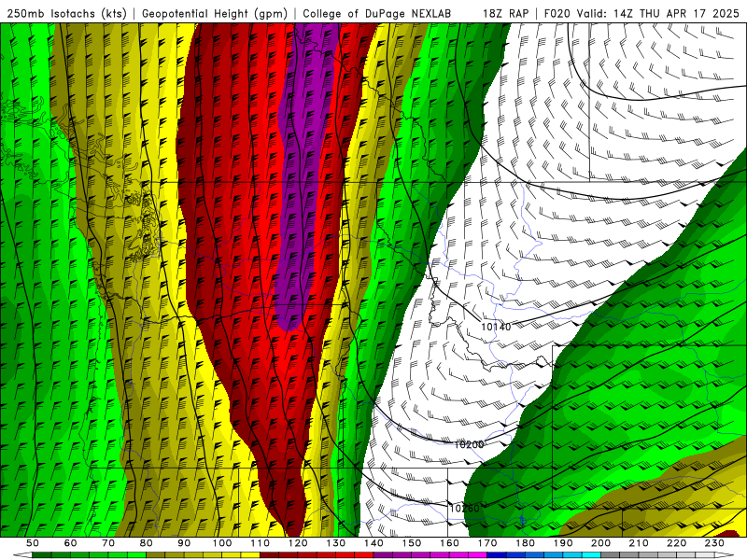Click the 10260 height contour label
This screenshot has height=560, width=747.
click(x=464, y=508)
